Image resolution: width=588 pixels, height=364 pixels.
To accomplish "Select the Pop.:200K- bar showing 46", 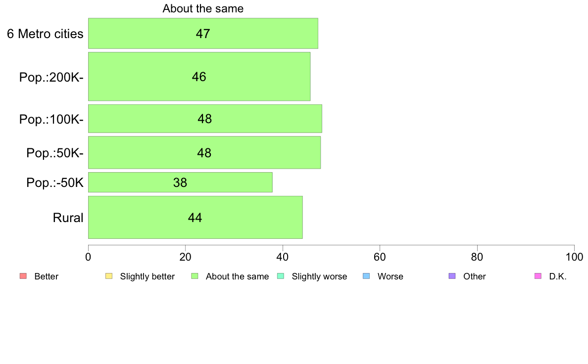I will pos(199,77).
